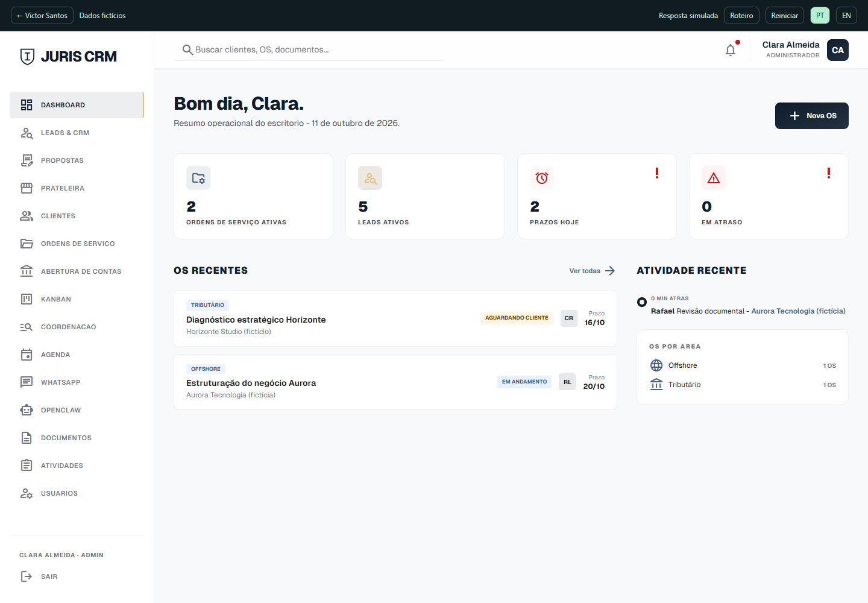The image size is (868, 603).
Task: Click the Clara Almeida user name
Action: pos(791,45)
